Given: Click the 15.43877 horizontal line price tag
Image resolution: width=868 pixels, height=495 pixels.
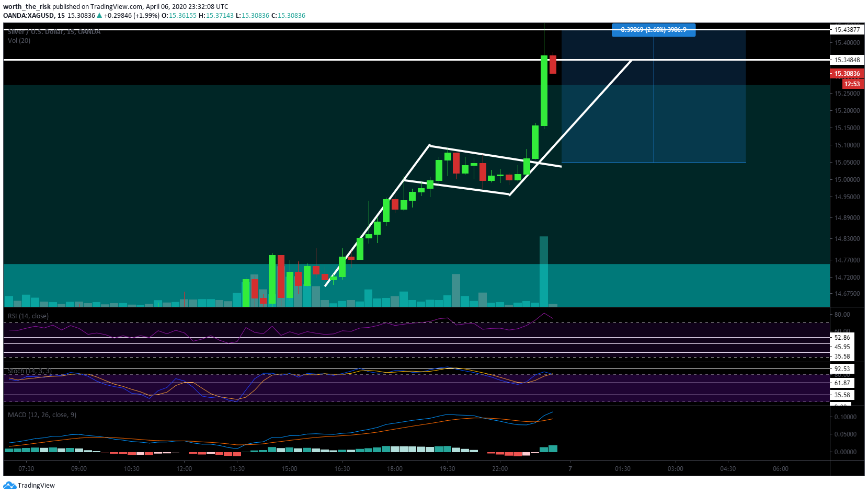Looking at the screenshot, I should coord(847,30).
